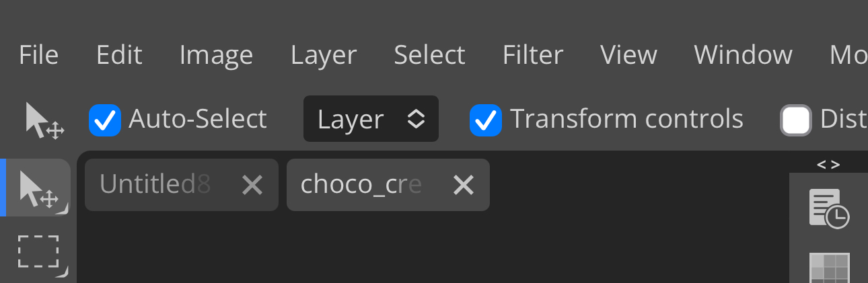Close the choco_cre document tab
Image resolution: width=868 pixels, height=283 pixels.
coord(464,185)
